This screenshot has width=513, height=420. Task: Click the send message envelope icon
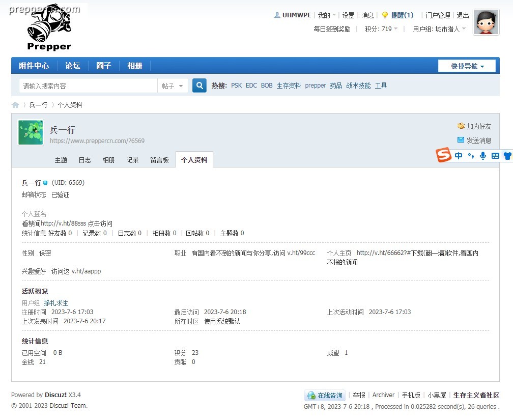pyautogui.click(x=461, y=140)
